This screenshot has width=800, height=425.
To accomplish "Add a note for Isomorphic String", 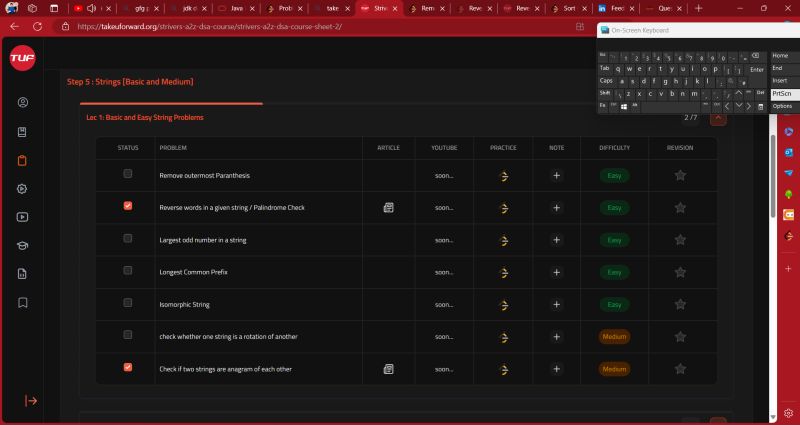I will pyautogui.click(x=557, y=304).
